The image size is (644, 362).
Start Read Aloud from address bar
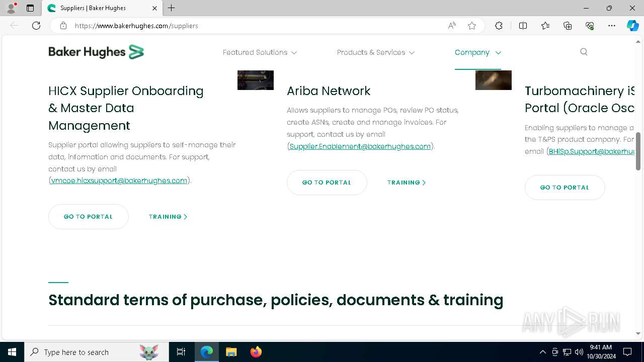click(452, 26)
